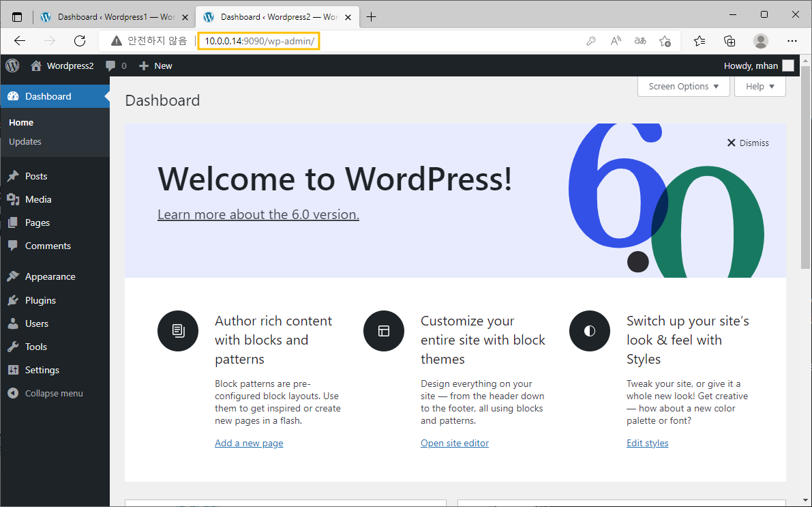The height and width of the screenshot is (507, 812).
Task: Go to Home submenu item
Action: click(21, 123)
